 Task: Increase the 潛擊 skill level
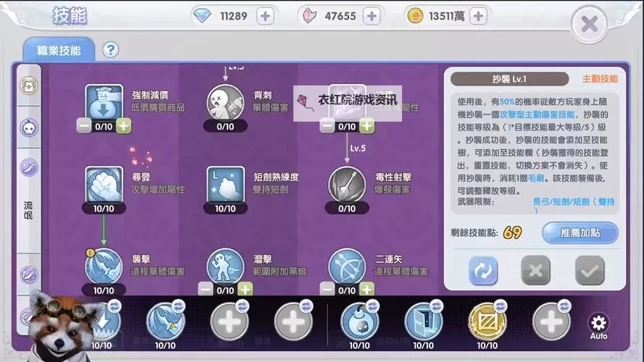[x=245, y=290]
